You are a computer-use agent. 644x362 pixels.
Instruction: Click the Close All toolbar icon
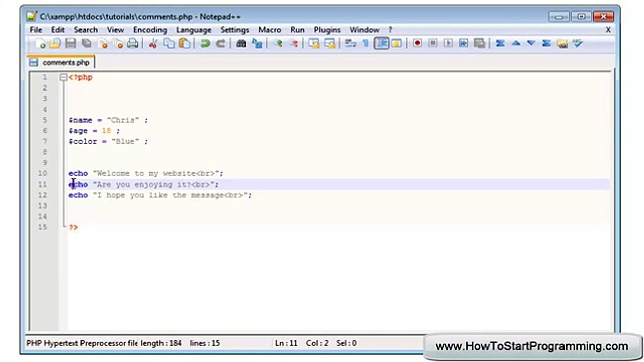118,44
